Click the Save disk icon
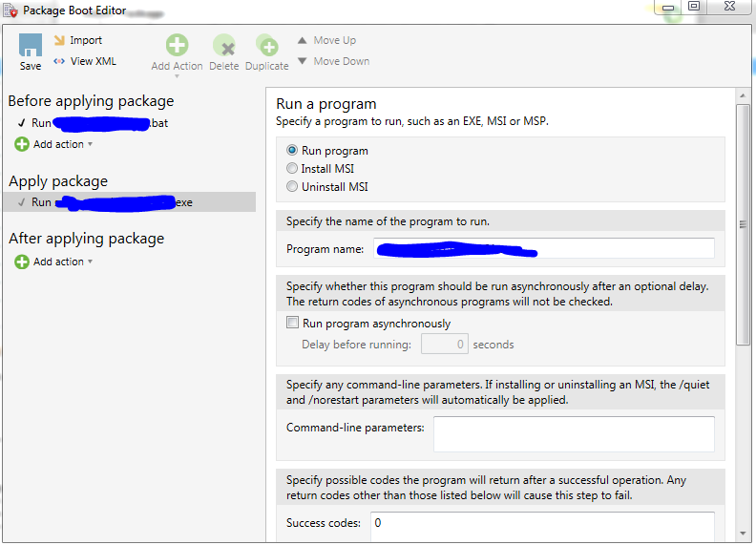The height and width of the screenshot is (545, 756). pos(31,45)
